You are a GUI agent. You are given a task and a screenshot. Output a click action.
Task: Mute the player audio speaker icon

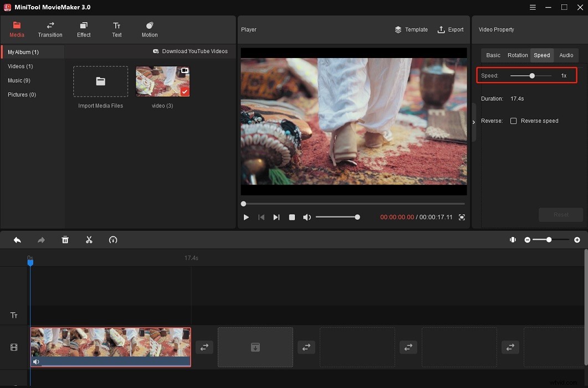point(307,217)
